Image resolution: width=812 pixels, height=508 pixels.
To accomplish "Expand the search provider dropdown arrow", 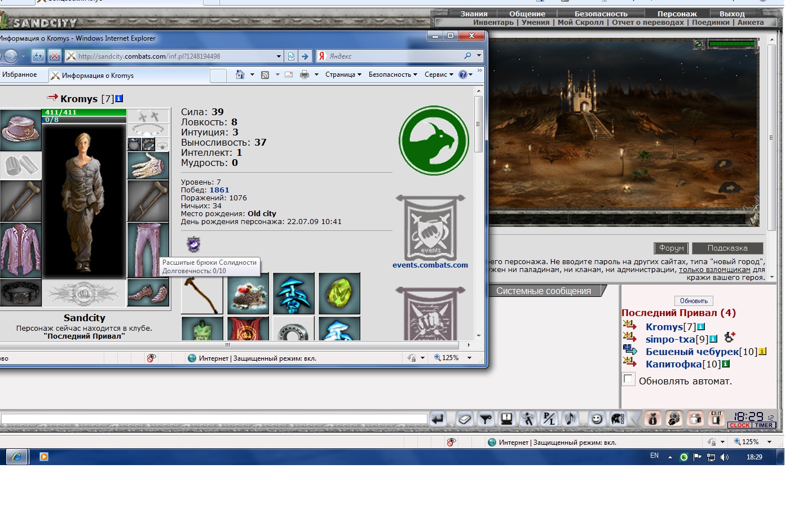I will click(x=479, y=56).
